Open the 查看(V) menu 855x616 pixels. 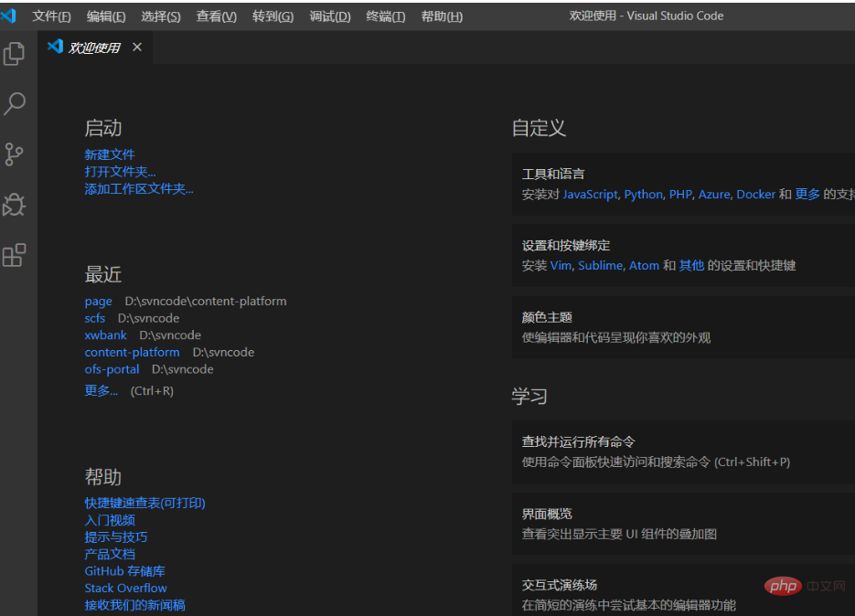point(217,16)
